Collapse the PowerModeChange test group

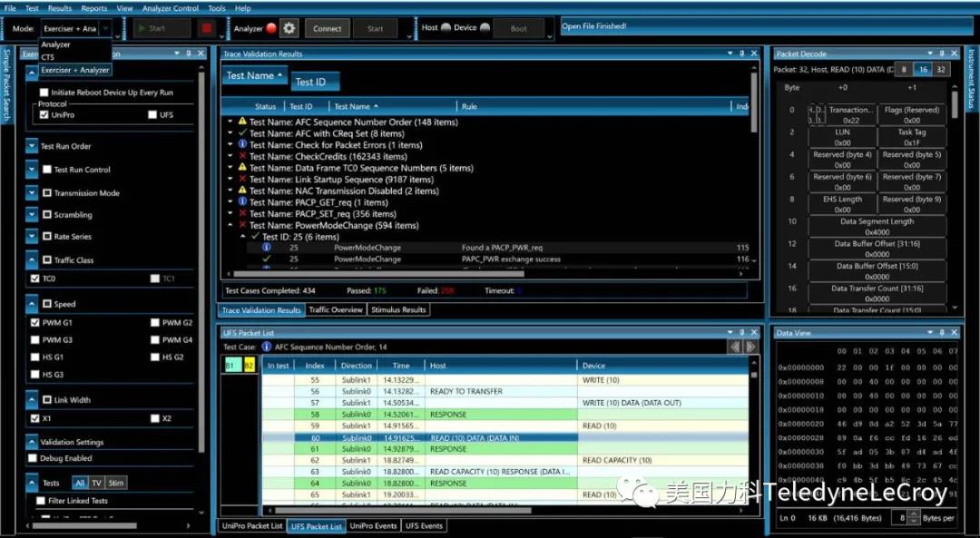(230, 225)
